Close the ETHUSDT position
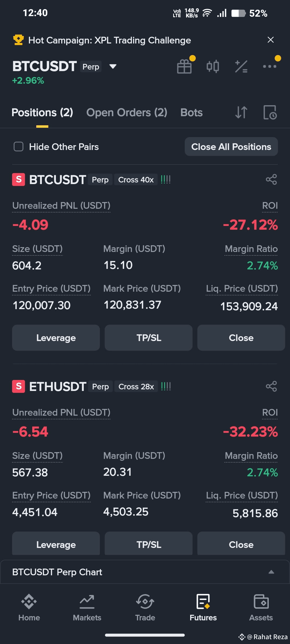The height and width of the screenshot is (644, 290). pyautogui.click(x=241, y=544)
